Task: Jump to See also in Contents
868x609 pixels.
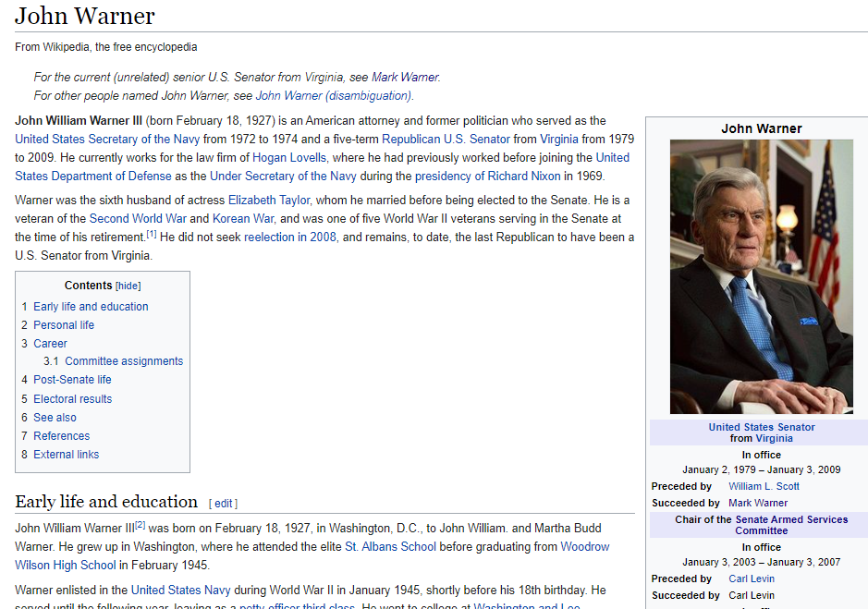Action: (x=55, y=418)
